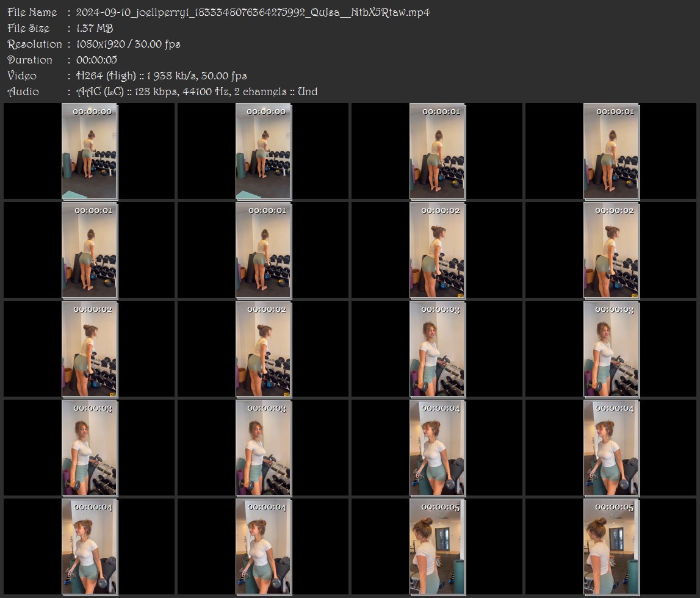The height and width of the screenshot is (598, 700).
Task: Open the first thumbnail stamped 00:00:04
Action: [x=438, y=448]
